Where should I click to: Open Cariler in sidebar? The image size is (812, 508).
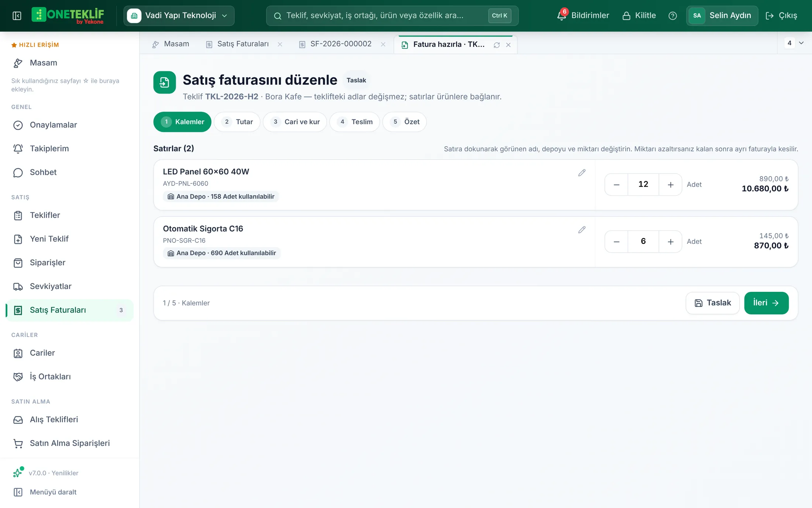click(69, 353)
